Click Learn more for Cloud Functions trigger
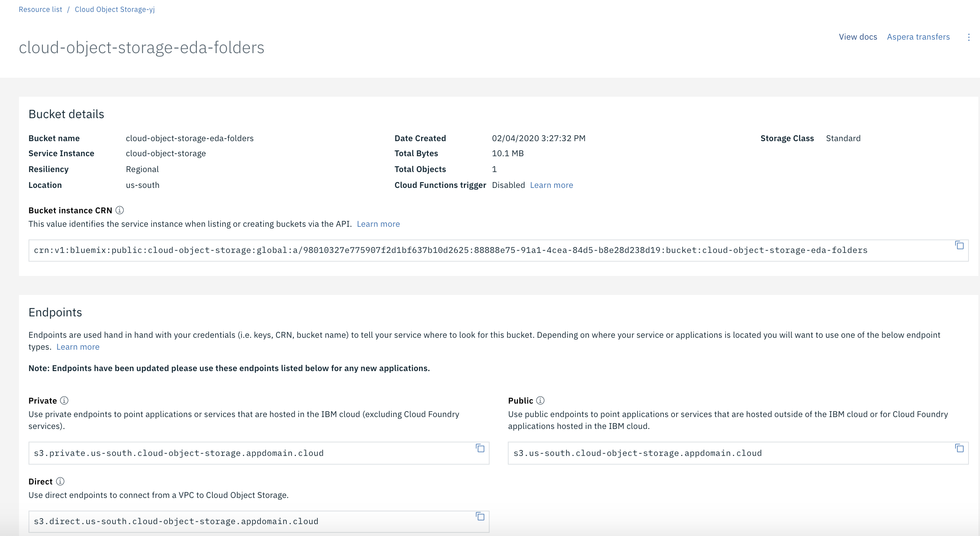The width and height of the screenshot is (980, 536). click(x=551, y=185)
